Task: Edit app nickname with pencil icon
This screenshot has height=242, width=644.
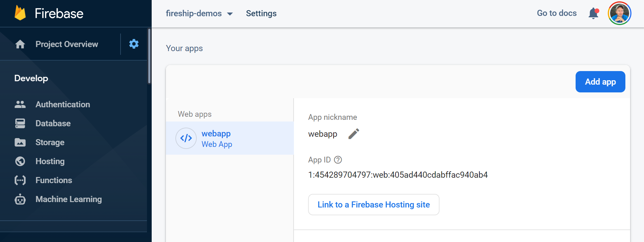Action: tap(353, 134)
